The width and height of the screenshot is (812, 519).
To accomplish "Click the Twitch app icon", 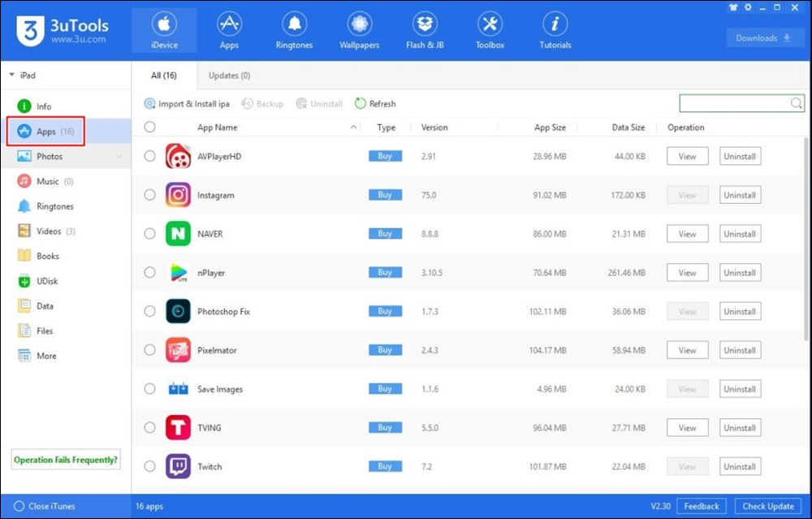I will [x=178, y=466].
